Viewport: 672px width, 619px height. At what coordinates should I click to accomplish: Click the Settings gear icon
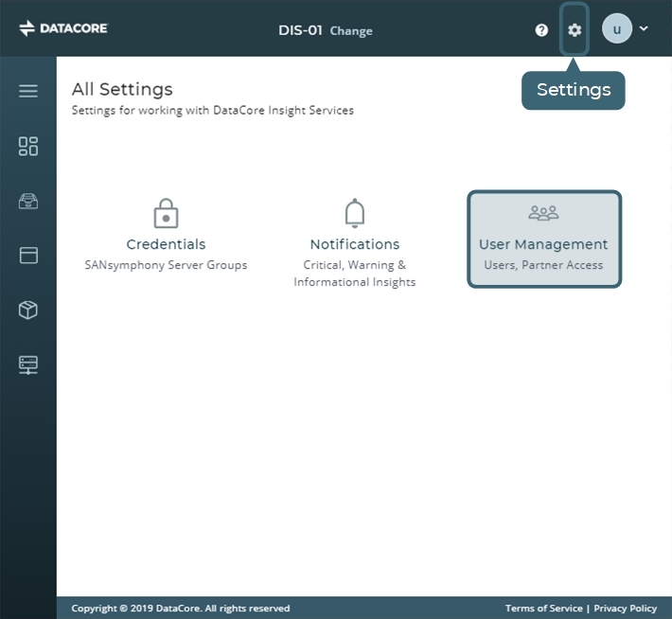tap(575, 30)
